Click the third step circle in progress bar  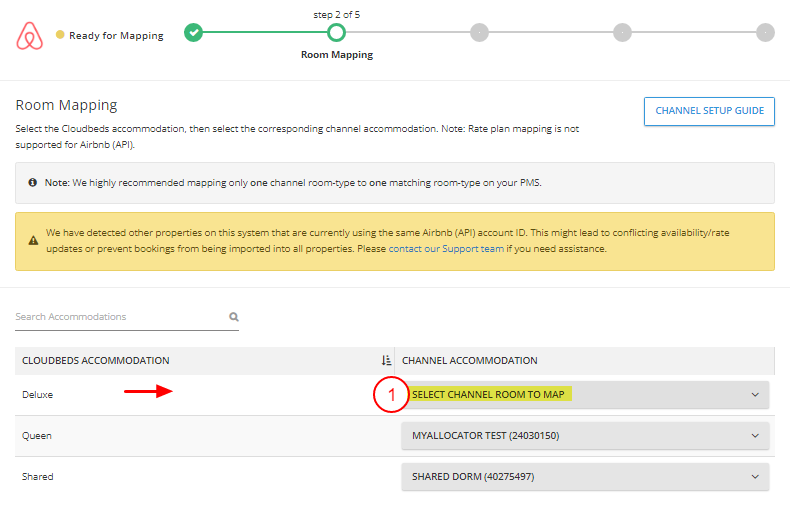tap(479, 33)
